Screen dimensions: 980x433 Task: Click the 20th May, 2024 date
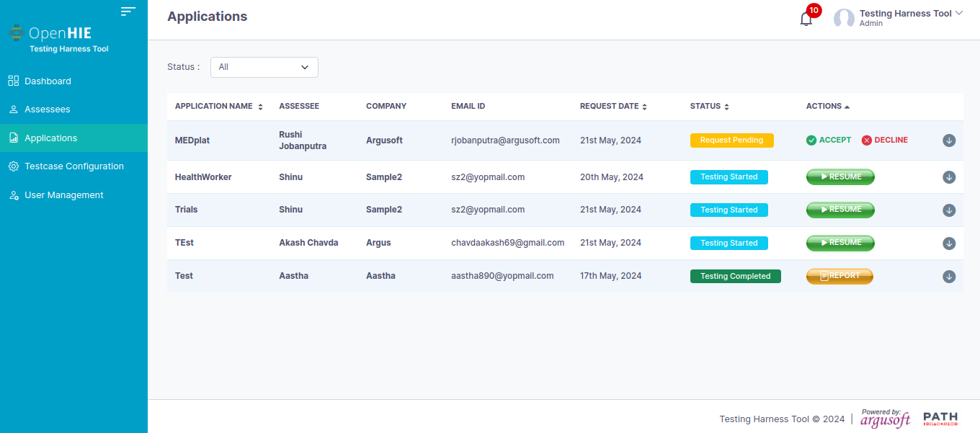point(612,177)
